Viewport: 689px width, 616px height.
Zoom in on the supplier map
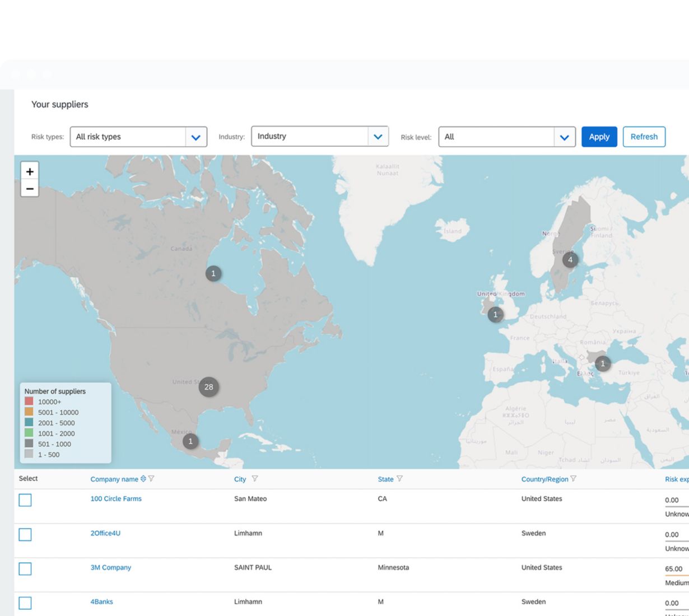pyautogui.click(x=30, y=171)
